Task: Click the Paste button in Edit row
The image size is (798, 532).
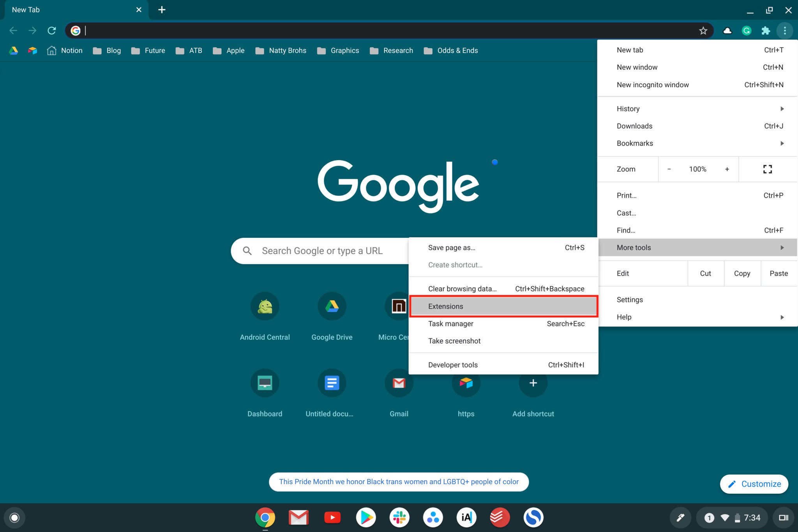Action: click(779, 274)
